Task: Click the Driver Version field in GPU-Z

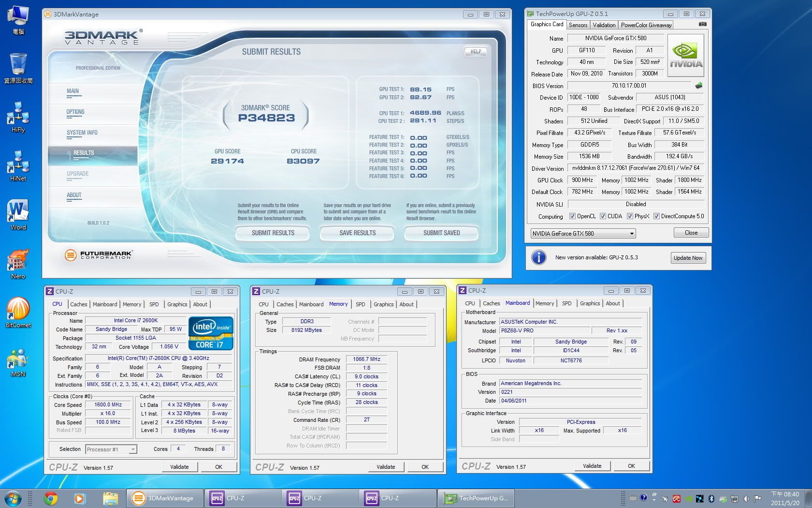Action: [x=636, y=168]
